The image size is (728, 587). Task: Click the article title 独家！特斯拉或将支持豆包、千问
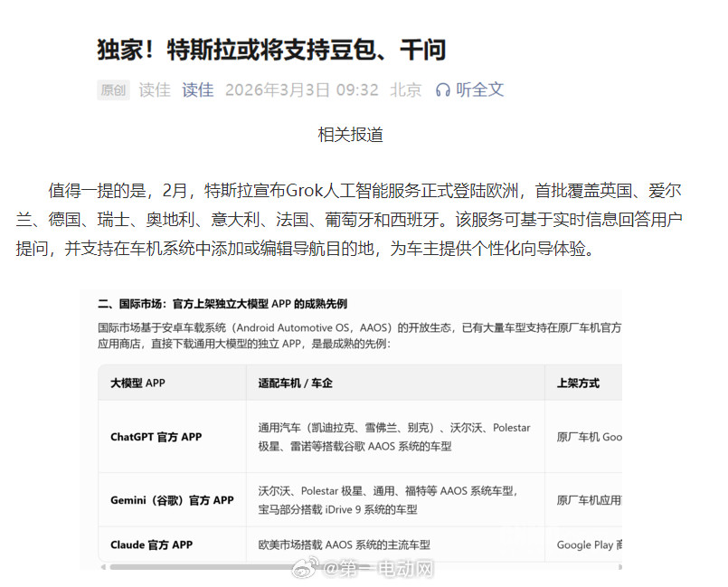pos(271,50)
